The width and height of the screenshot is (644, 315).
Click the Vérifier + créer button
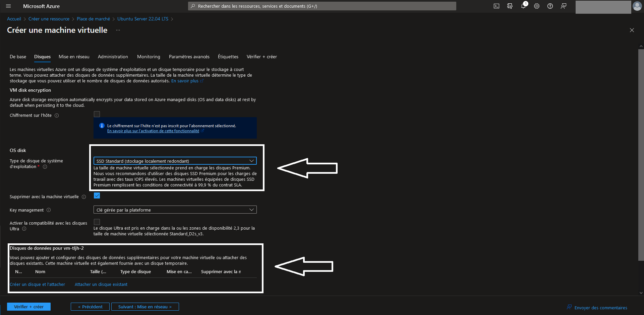coord(29,307)
